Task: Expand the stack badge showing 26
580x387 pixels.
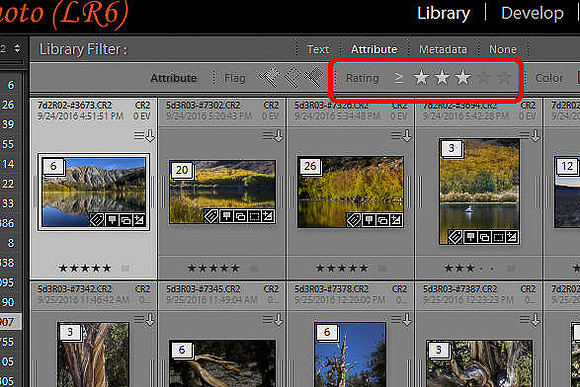Action: (310, 166)
